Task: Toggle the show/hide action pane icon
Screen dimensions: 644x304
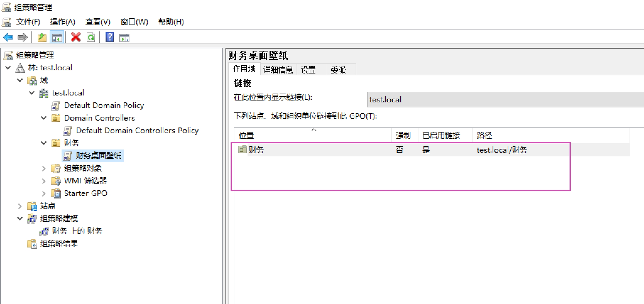Action: click(124, 38)
